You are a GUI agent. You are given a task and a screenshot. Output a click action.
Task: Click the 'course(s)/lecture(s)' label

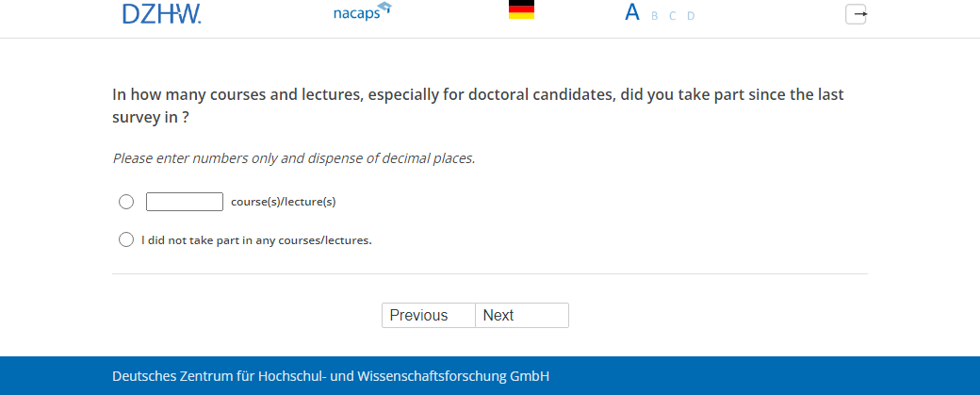[x=283, y=202]
